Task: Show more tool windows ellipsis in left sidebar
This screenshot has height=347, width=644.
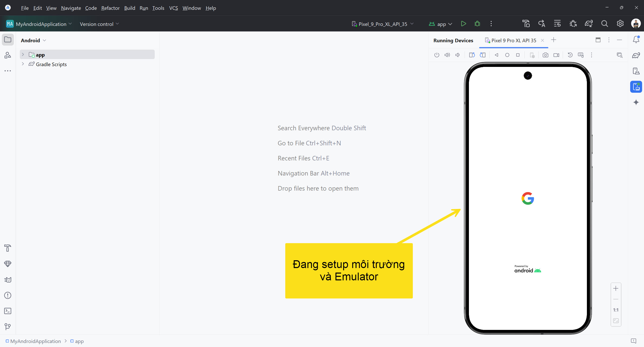Action: click(8, 71)
